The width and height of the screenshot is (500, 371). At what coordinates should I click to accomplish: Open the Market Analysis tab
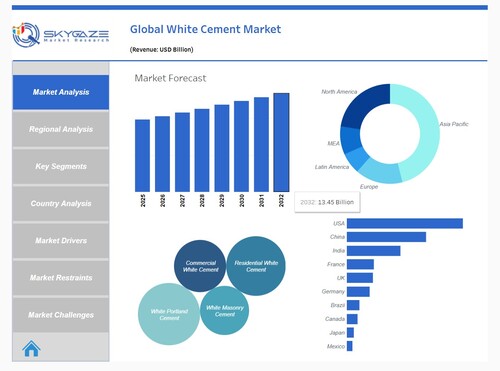[61, 92]
